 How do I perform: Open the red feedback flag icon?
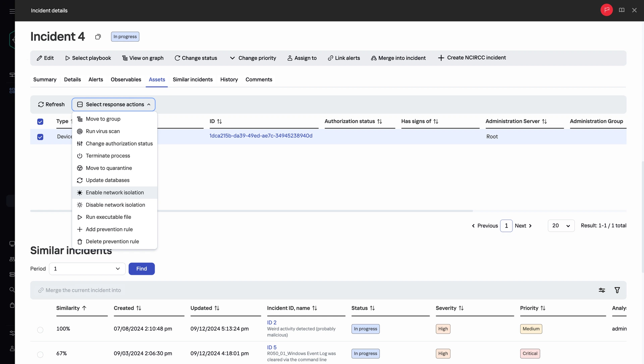pyautogui.click(x=606, y=10)
